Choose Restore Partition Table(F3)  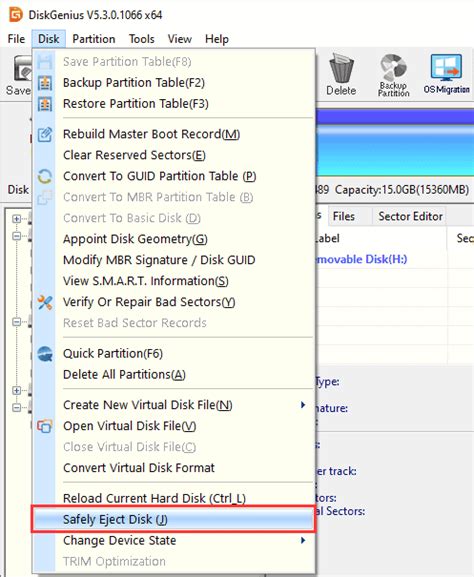pos(174,104)
